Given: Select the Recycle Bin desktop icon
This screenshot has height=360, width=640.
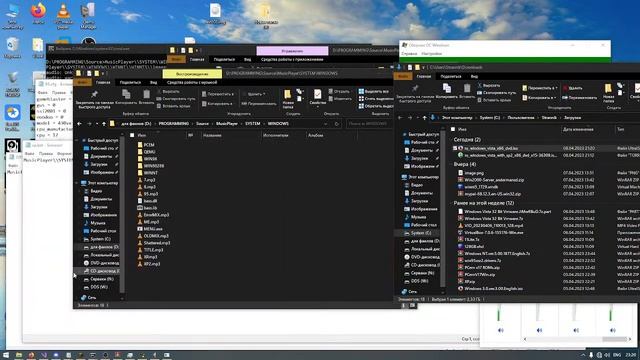Looking at the screenshot, I should [12, 48].
